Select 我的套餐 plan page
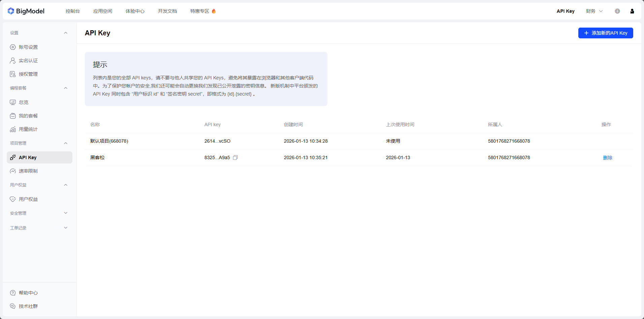Image resolution: width=644 pixels, height=319 pixels. pyautogui.click(x=28, y=116)
